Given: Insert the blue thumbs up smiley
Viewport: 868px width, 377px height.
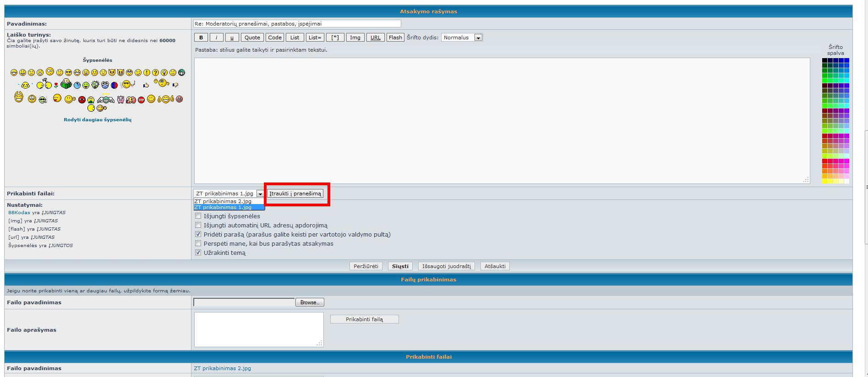Looking at the screenshot, I should click(x=146, y=85).
